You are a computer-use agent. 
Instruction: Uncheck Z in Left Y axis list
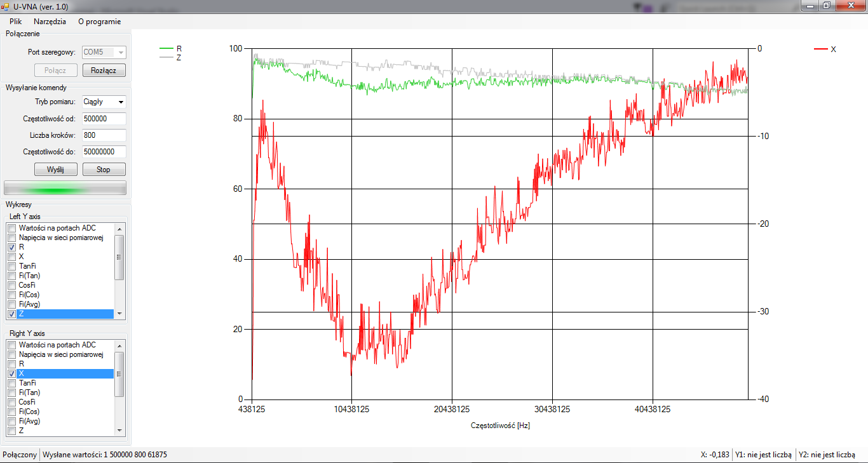point(11,314)
